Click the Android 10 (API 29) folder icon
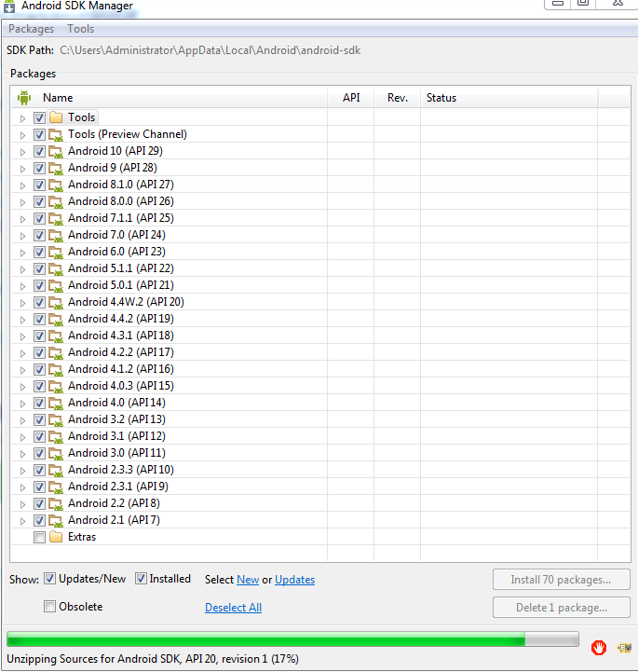 tap(56, 151)
